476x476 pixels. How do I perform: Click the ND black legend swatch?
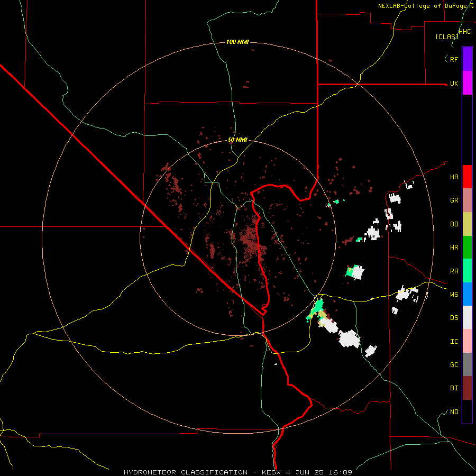[467, 411]
